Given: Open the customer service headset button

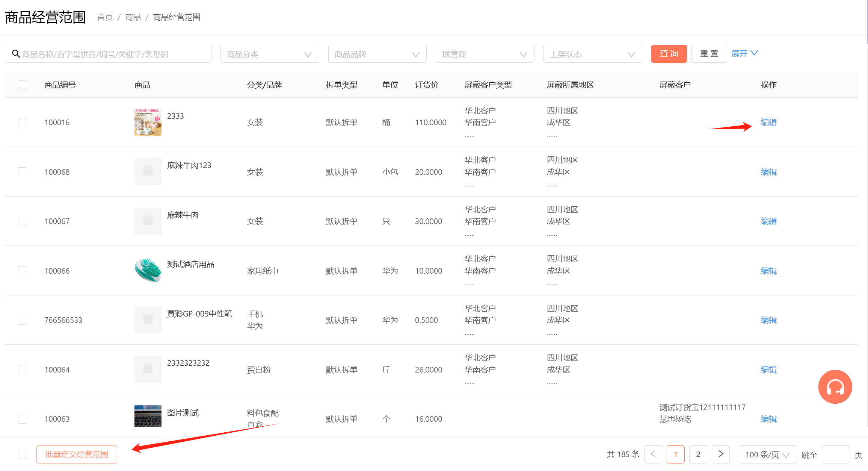Looking at the screenshot, I should pyautogui.click(x=835, y=387).
